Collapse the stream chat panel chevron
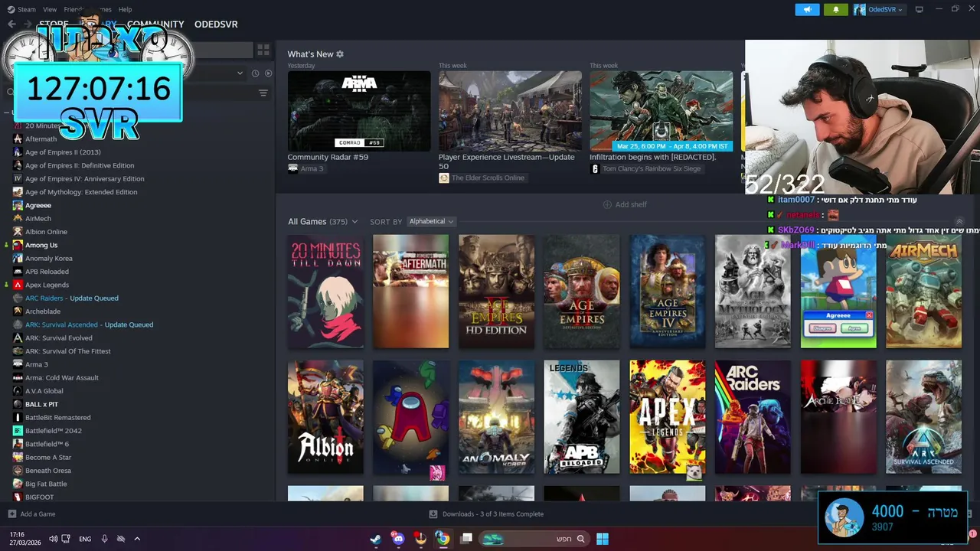Screen dimensions: 980x551 pos(959,221)
